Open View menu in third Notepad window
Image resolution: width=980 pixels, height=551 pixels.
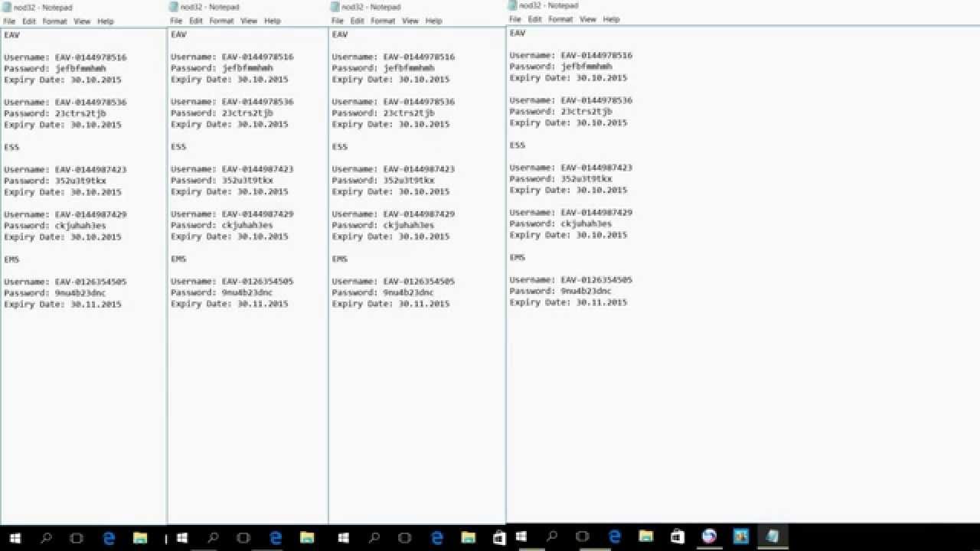click(x=410, y=21)
